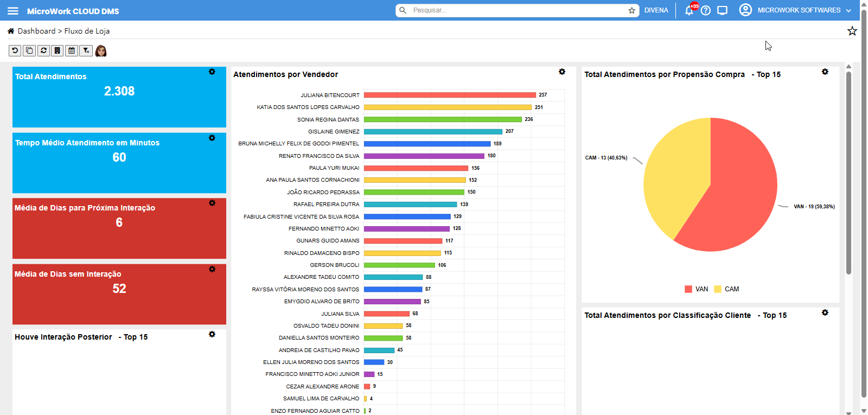Image resolution: width=868 pixels, height=415 pixels.
Task: Open gear of Classificação Cliente panel
Action: click(x=825, y=312)
